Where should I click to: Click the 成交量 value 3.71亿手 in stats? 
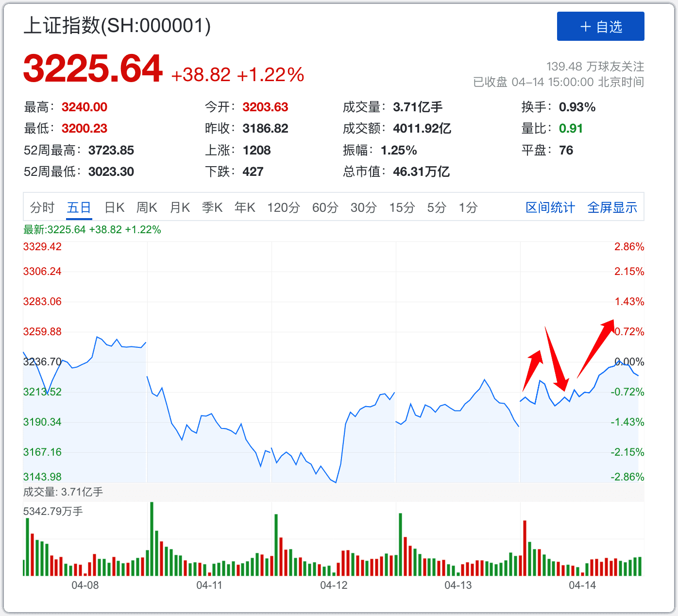coord(418,107)
